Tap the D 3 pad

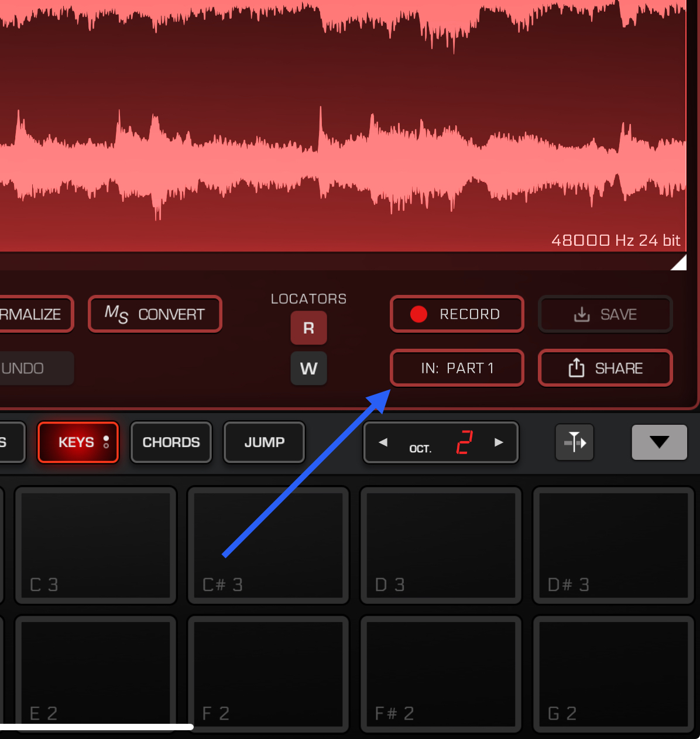tap(441, 545)
